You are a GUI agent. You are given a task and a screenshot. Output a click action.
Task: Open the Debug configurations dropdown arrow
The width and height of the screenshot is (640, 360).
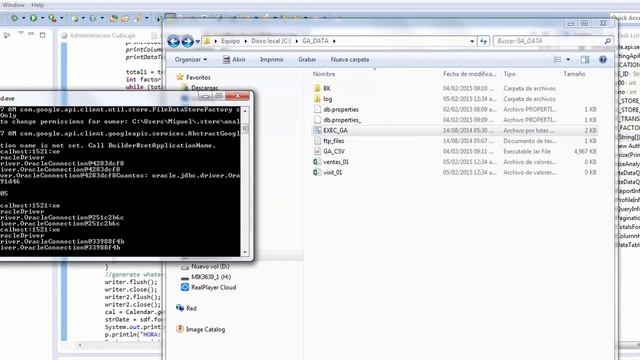23,18
